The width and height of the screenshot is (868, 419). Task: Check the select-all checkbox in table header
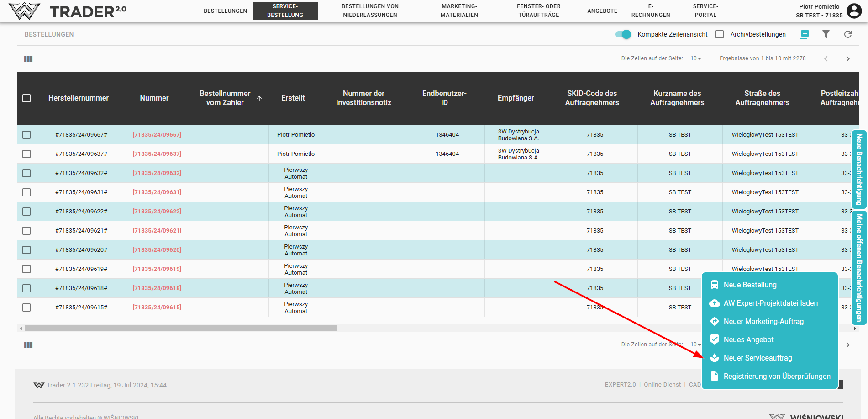coord(26,98)
